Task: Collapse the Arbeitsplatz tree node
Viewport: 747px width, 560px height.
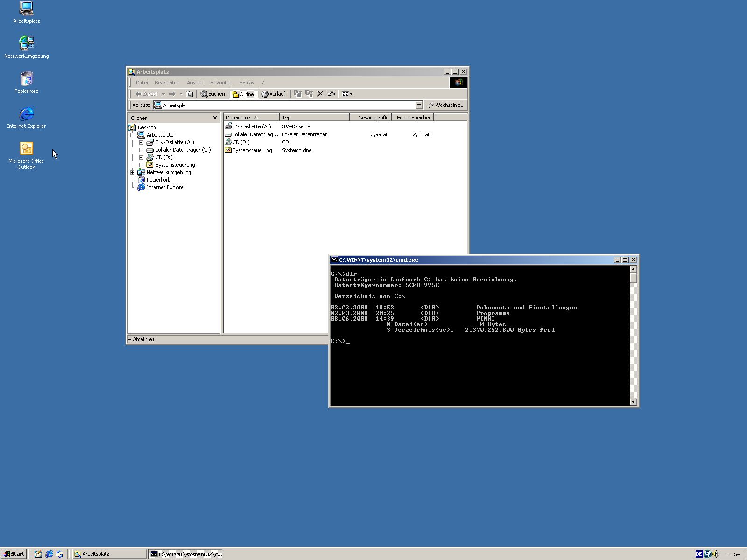Action: tap(133, 135)
